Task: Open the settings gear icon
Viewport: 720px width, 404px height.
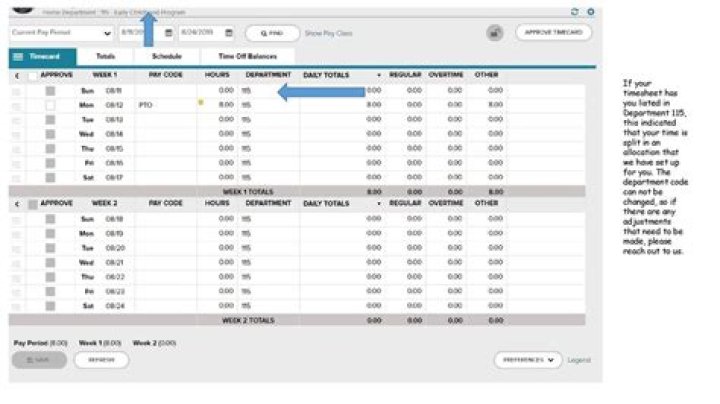Action: tap(591, 12)
